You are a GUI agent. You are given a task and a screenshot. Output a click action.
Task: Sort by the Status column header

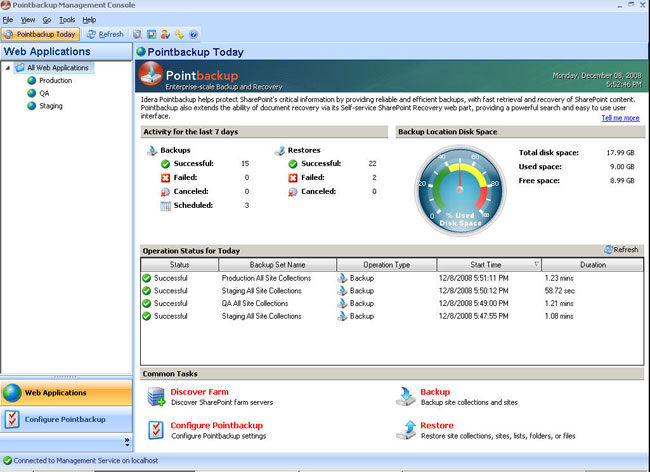[x=179, y=265]
